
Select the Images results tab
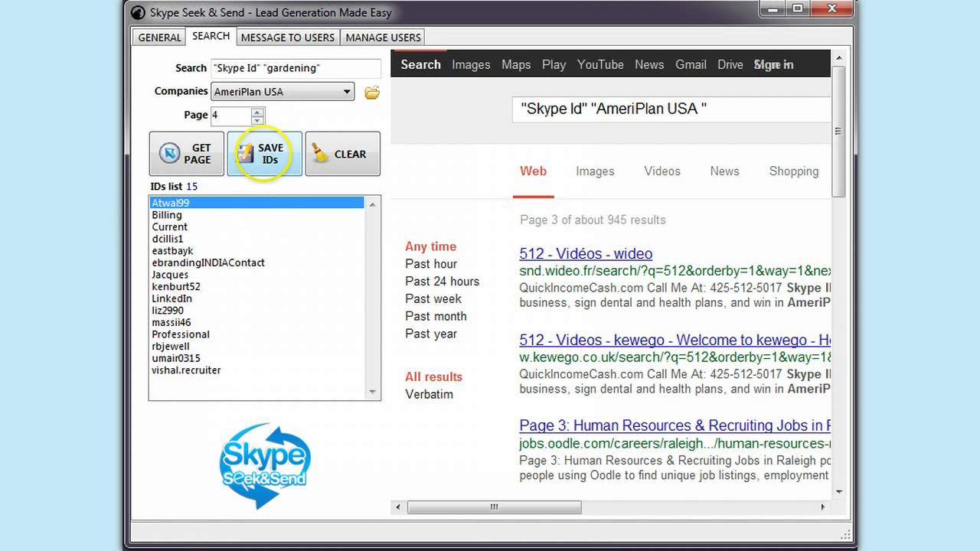click(595, 171)
